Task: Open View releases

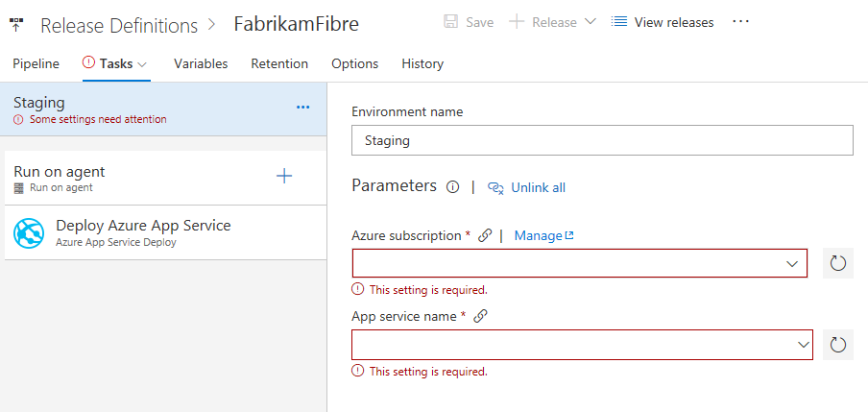Action: coord(663,22)
